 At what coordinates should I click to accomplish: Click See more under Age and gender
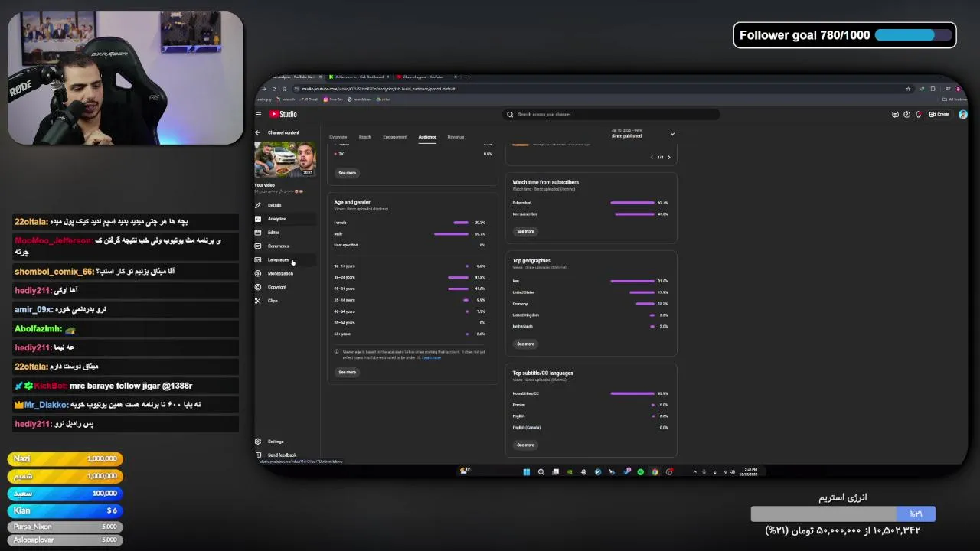347,372
